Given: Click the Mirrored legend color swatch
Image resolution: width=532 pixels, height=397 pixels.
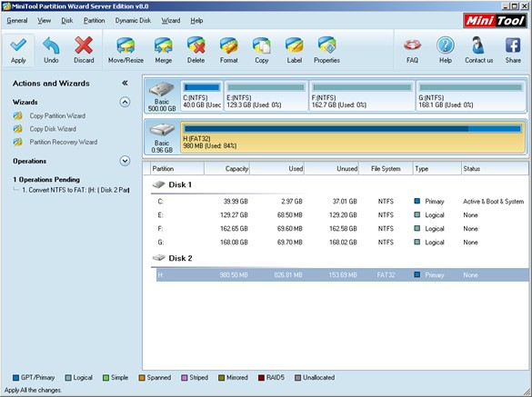Looking at the screenshot, I should pos(221,378).
